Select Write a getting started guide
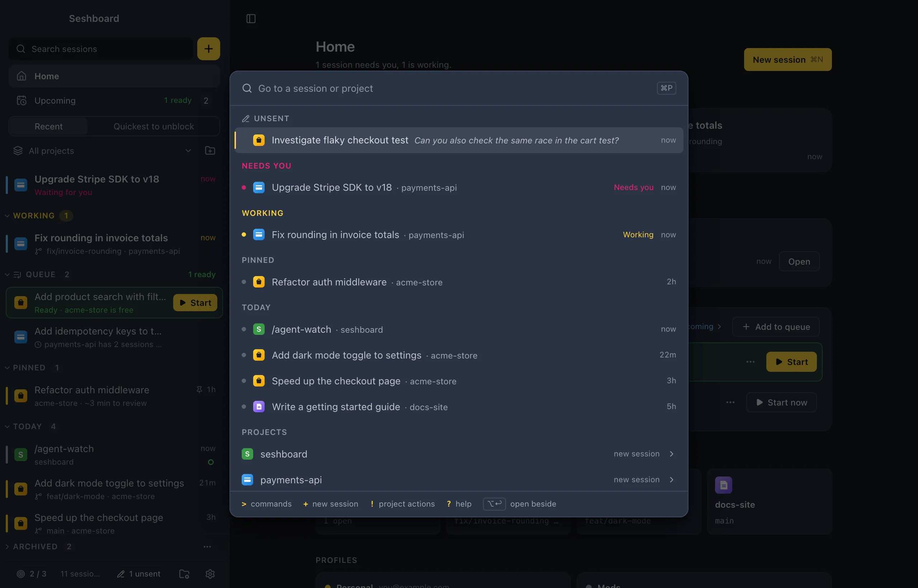918x588 pixels. point(459,407)
